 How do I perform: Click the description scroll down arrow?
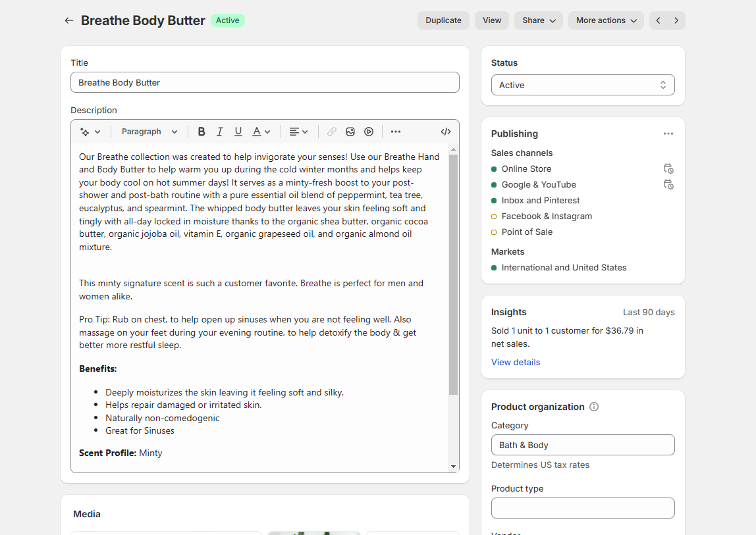[x=453, y=467]
